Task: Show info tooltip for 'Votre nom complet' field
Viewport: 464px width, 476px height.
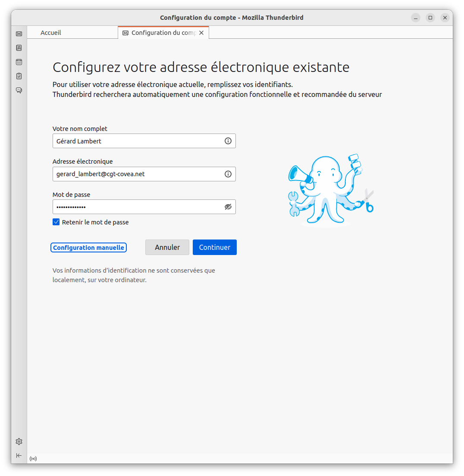Action: [x=228, y=141]
